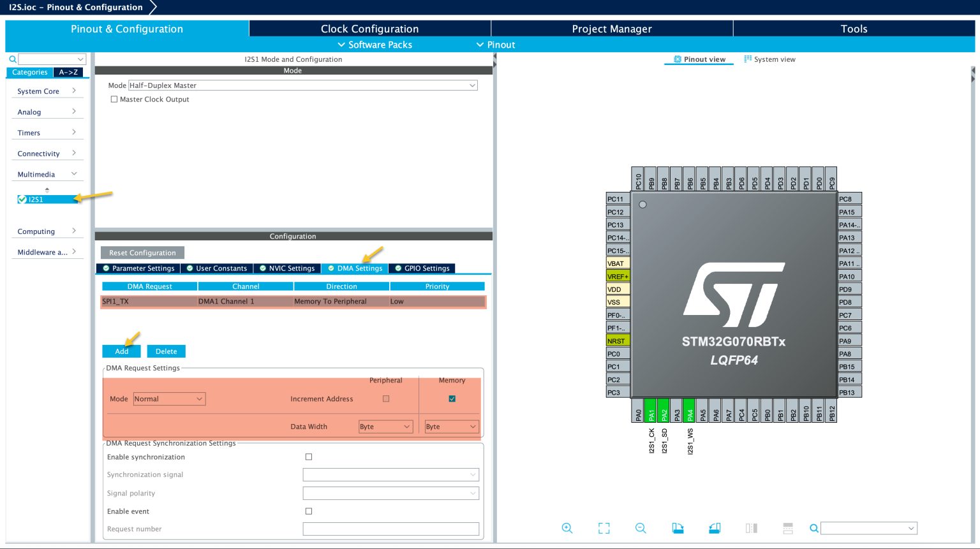Disable Memory Increment Address checkbox
The width and height of the screenshot is (980, 549).
click(452, 398)
